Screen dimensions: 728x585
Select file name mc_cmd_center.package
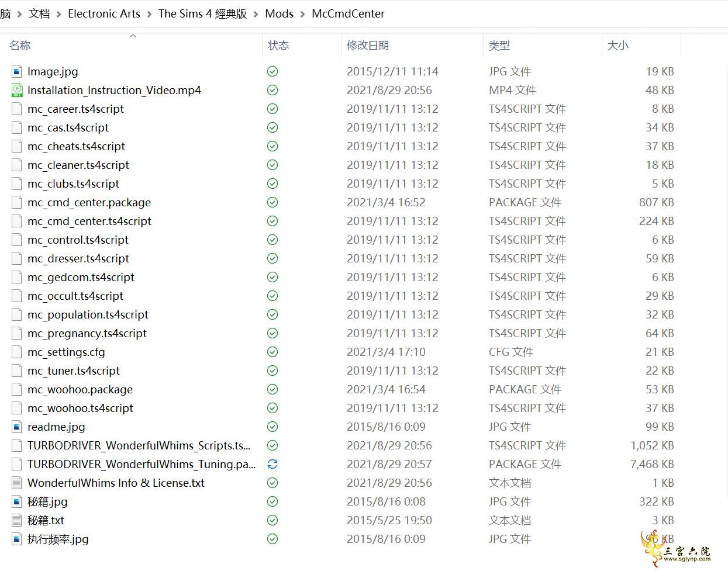[89, 202]
